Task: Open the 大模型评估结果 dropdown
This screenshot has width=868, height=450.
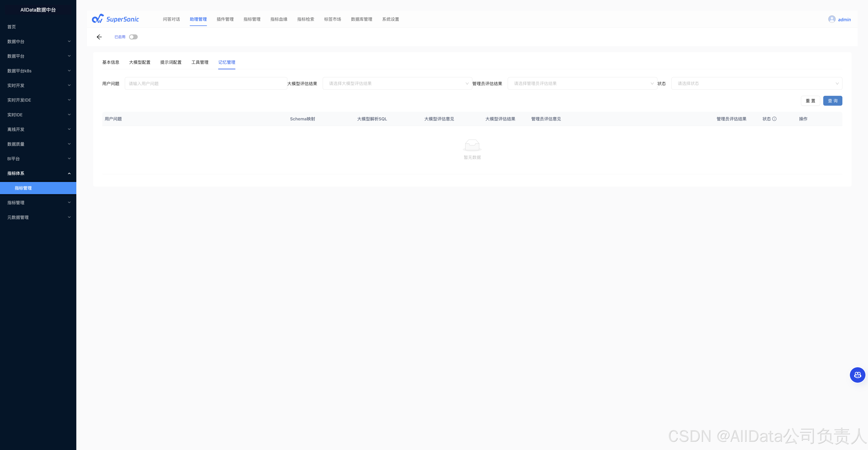Action: tap(397, 84)
